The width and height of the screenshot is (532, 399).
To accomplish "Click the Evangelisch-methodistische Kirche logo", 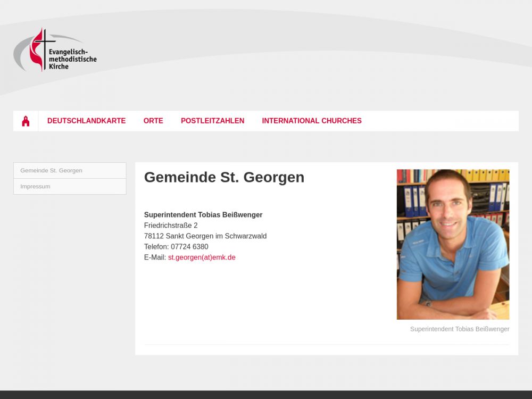I will tap(55, 50).
